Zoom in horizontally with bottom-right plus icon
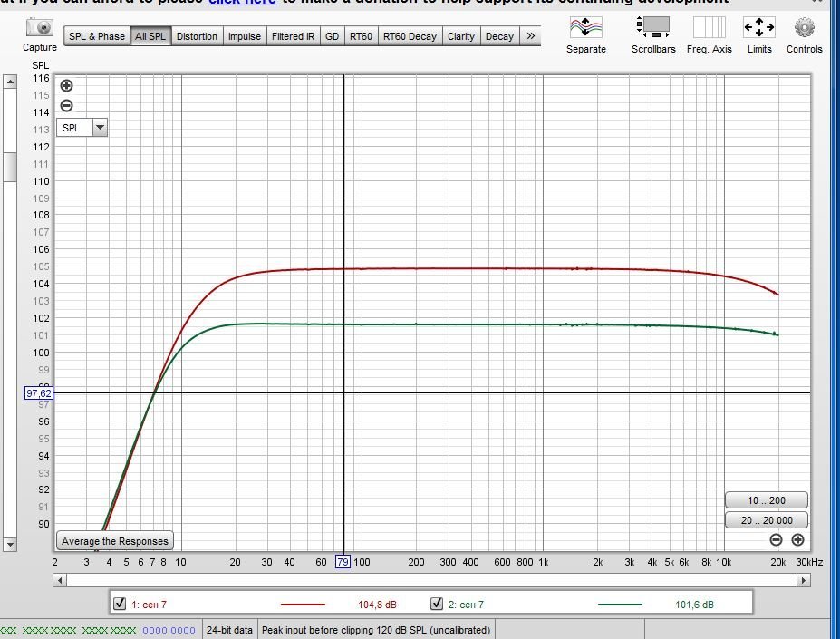 797,540
